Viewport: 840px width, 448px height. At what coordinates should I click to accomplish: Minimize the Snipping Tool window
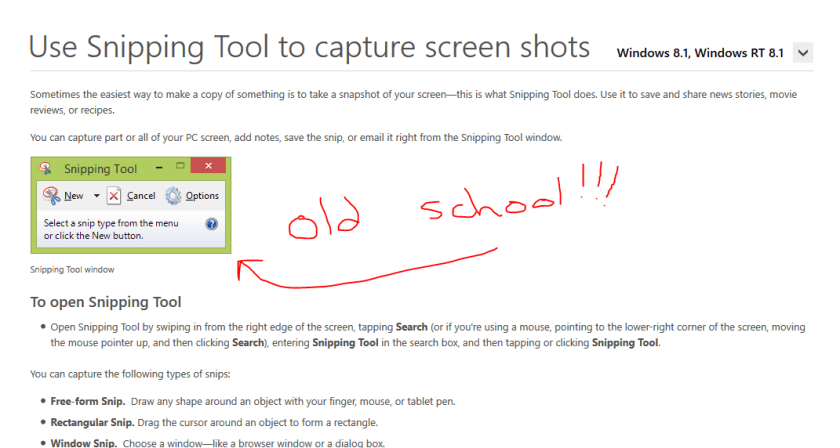159,167
